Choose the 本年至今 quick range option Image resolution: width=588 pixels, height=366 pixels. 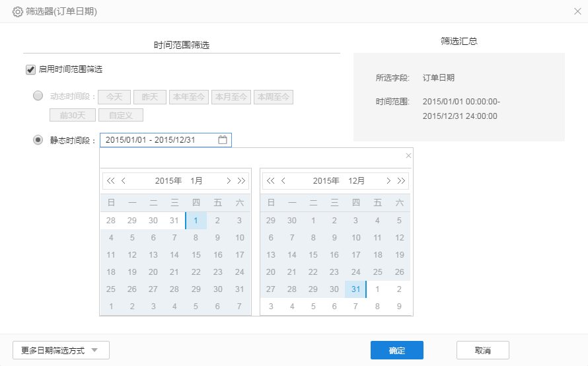(x=189, y=97)
